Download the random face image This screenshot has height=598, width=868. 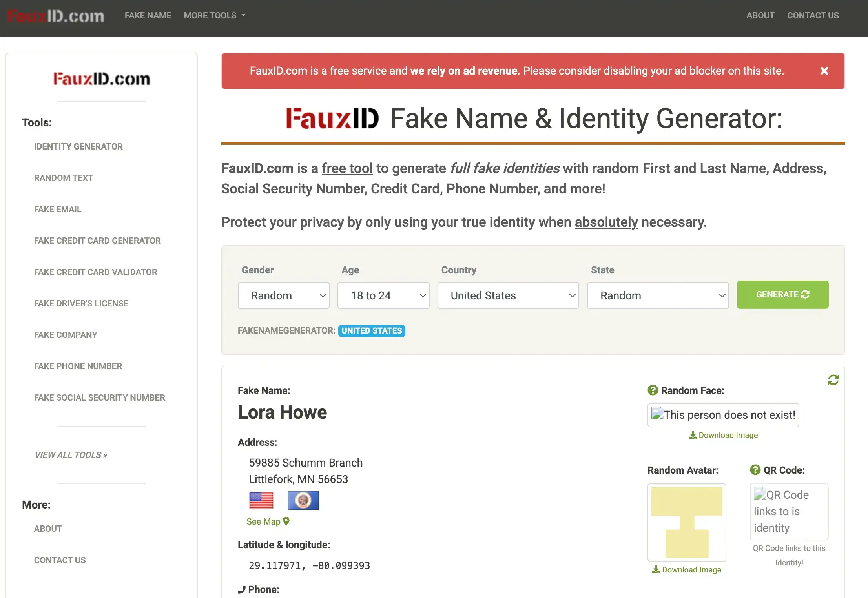[x=723, y=435]
